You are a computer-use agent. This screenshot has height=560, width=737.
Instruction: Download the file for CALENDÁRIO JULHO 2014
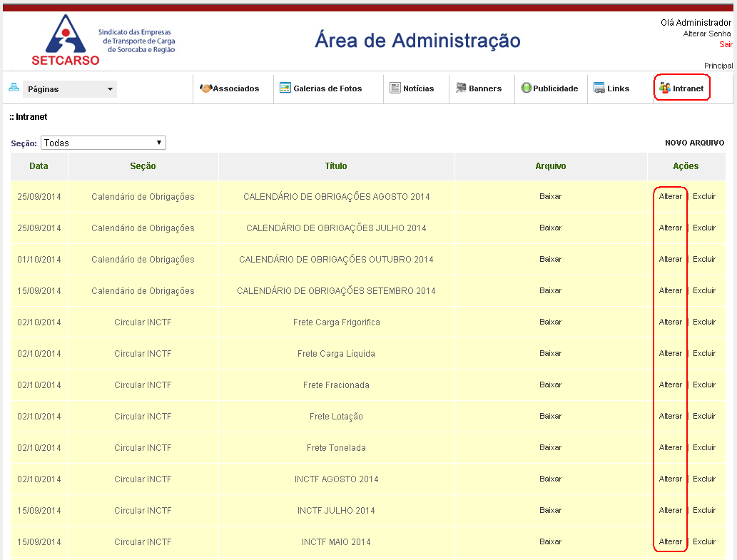(x=550, y=228)
